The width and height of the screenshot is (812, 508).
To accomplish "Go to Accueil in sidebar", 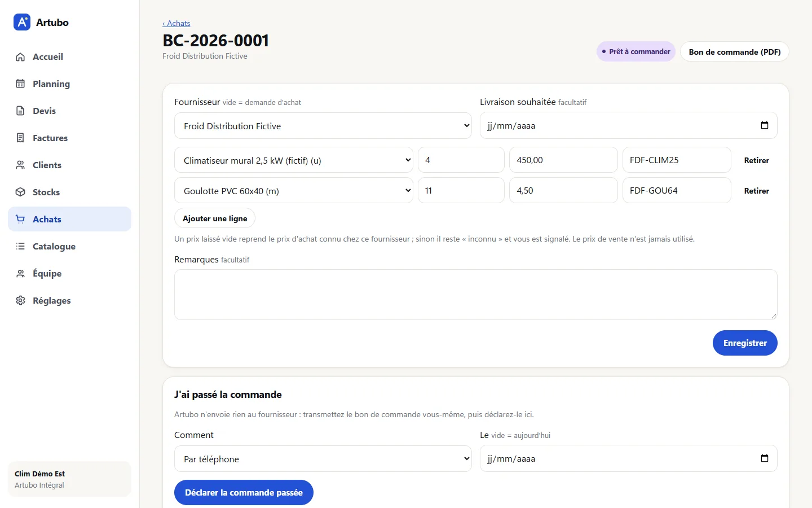I will (x=69, y=57).
